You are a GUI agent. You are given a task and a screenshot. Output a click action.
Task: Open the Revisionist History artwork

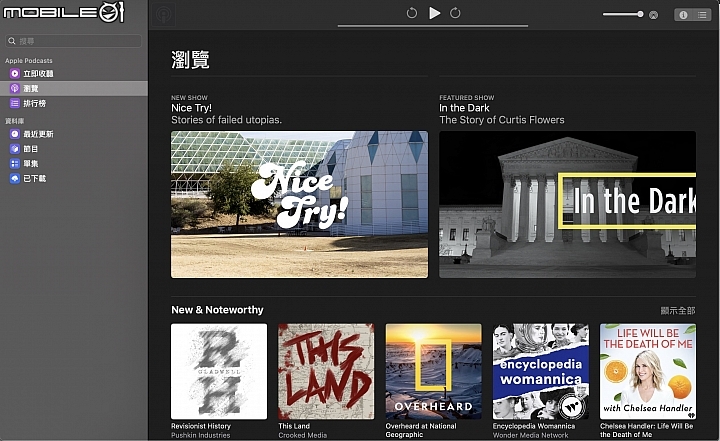click(219, 371)
